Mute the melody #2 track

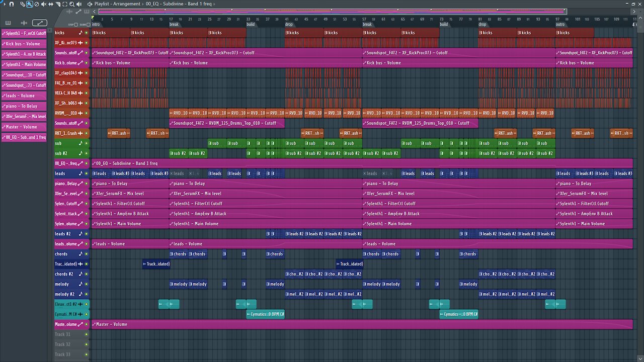point(87,294)
